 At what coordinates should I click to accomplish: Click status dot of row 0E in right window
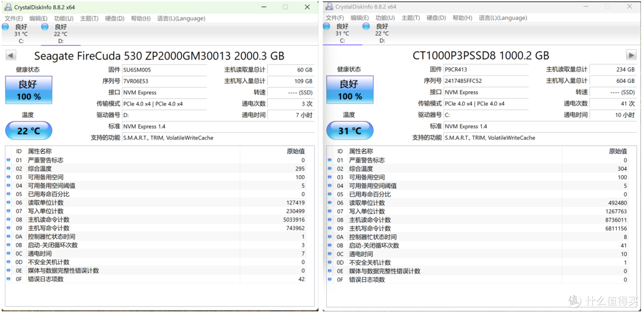[x=330, y=271]
